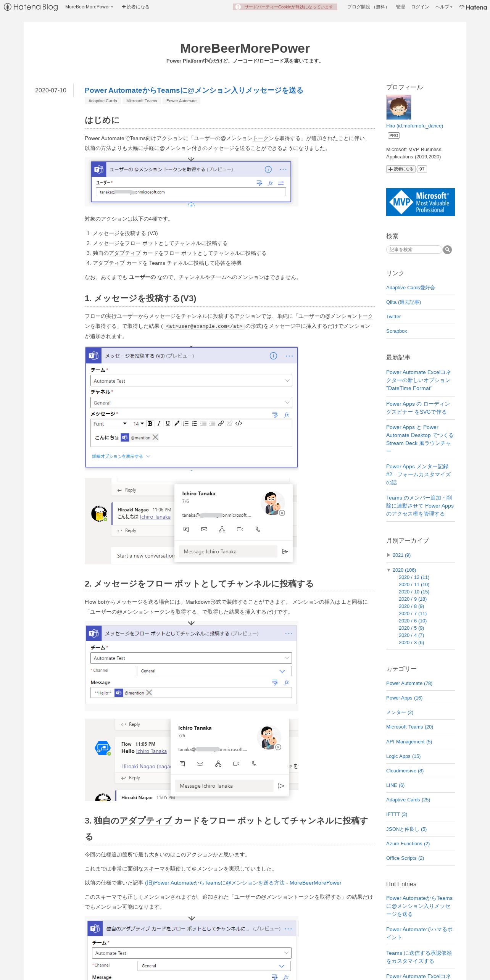Toggle italic in the message editor
490x980 pixels.
[159, 424]
